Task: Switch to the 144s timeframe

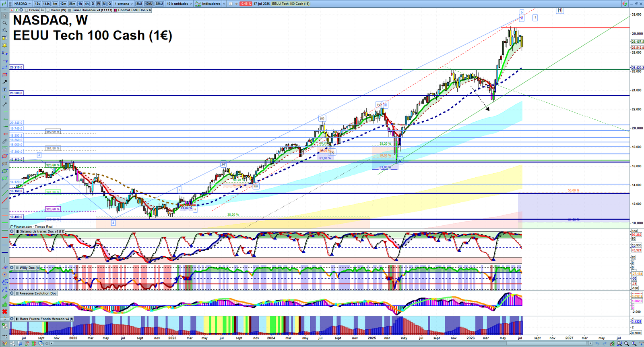Action: tap(46, 4)
